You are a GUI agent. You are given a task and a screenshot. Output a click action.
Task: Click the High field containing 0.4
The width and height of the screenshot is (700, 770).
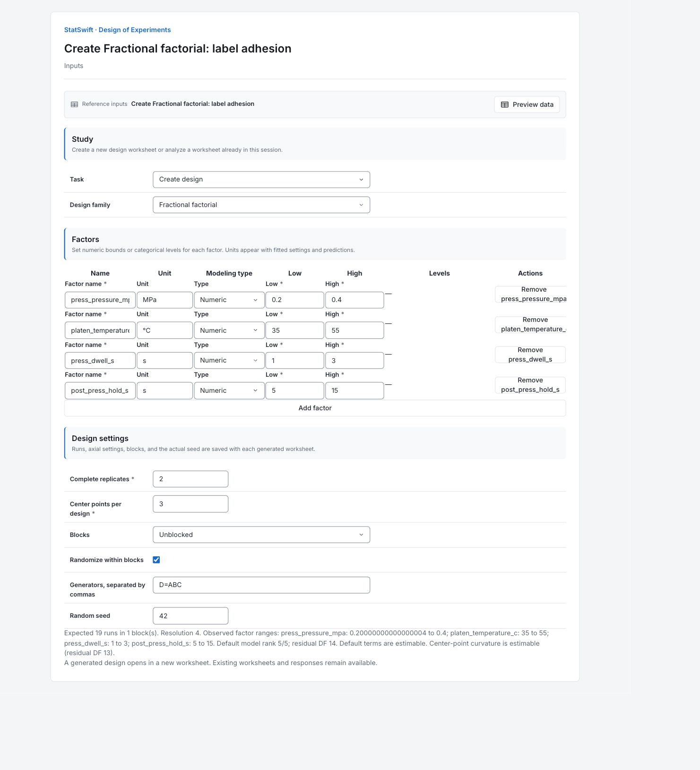pyautogui.click(x=354, y=300)
